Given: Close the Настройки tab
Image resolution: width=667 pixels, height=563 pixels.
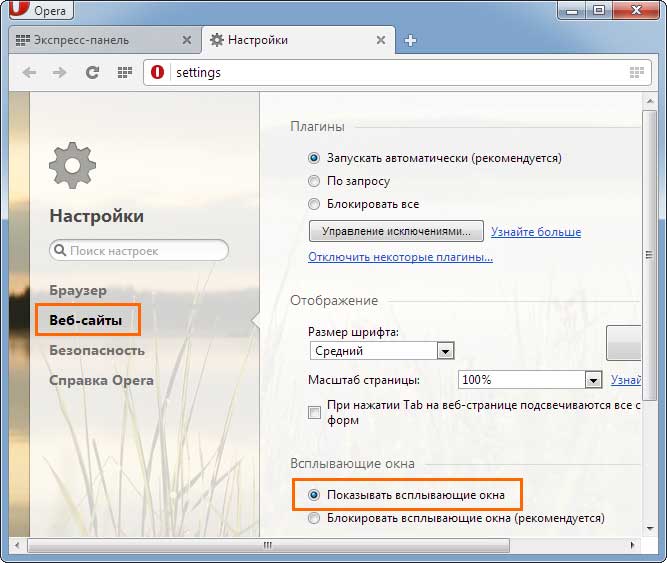Looking at the screenshot, I should pyautogui.click(x=381, y=40).
